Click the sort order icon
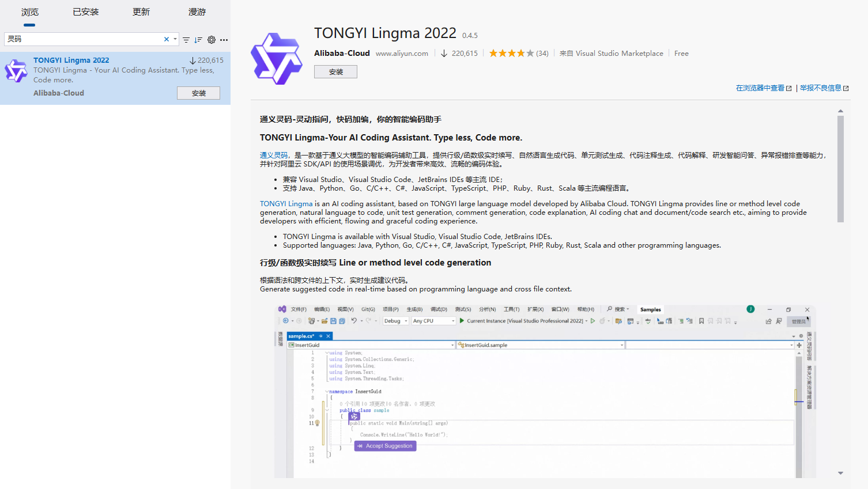 pyautogui.click(x=198, y=40)
